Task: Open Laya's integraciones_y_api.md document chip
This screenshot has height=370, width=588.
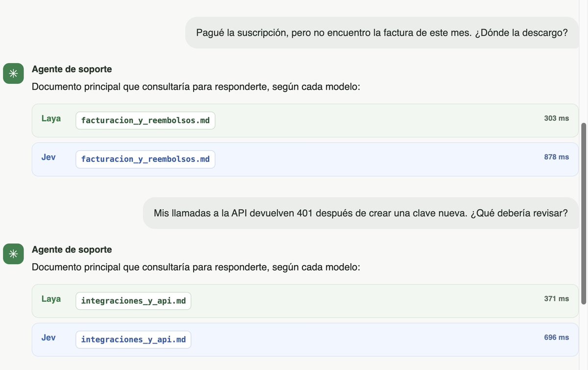Action: click(133, 301)
